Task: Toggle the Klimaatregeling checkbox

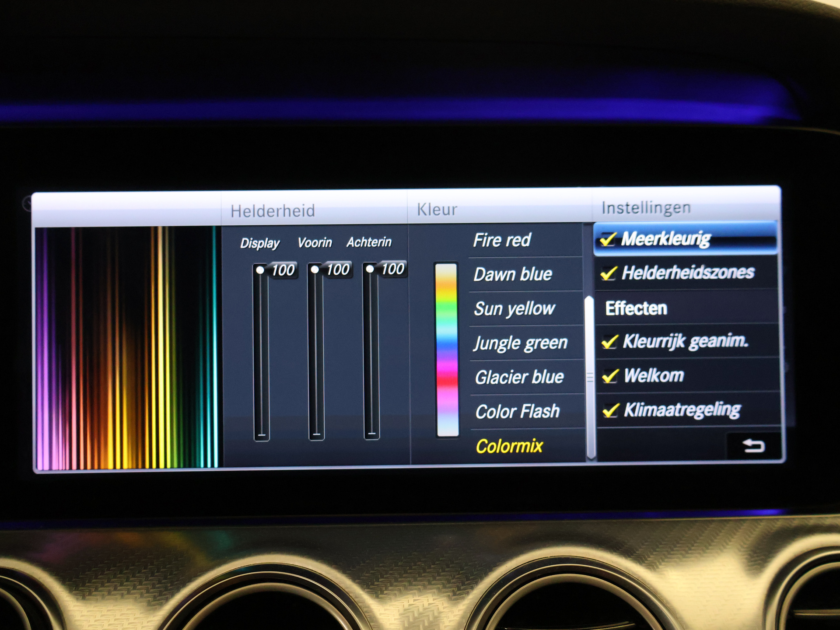Action: (x=611, y=410)
